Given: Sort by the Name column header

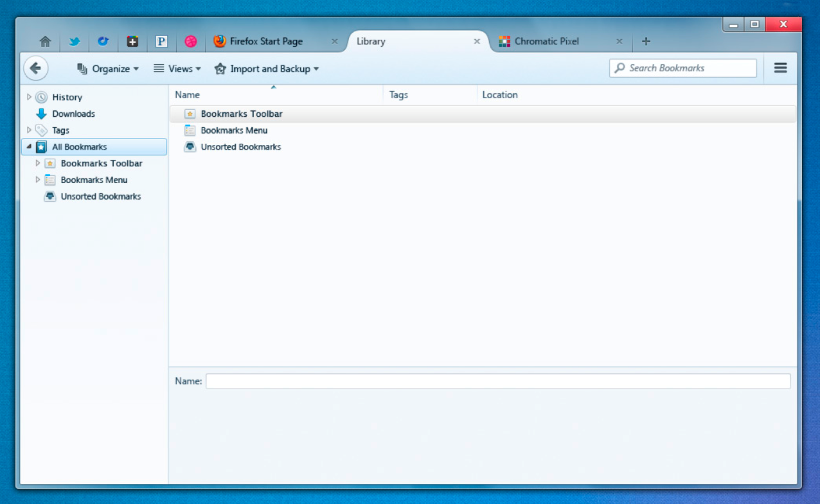Looking at the screenshot, I should (276, 94).
